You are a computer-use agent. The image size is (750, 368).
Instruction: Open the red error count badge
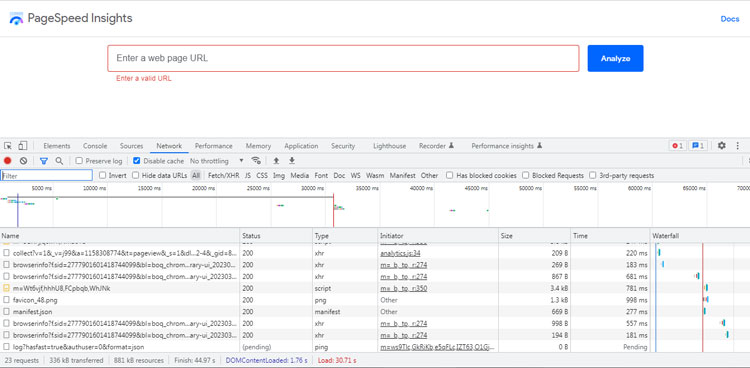coord(677,146)
